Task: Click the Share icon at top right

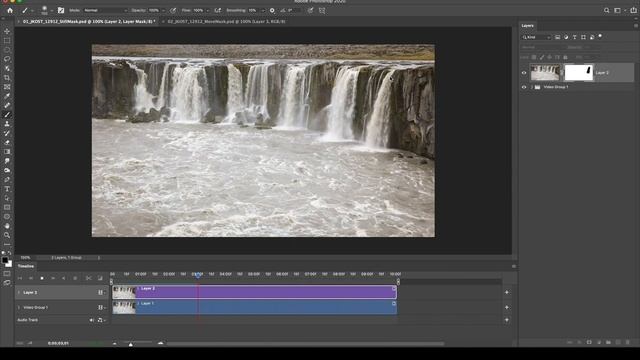Action: (633, 11)
